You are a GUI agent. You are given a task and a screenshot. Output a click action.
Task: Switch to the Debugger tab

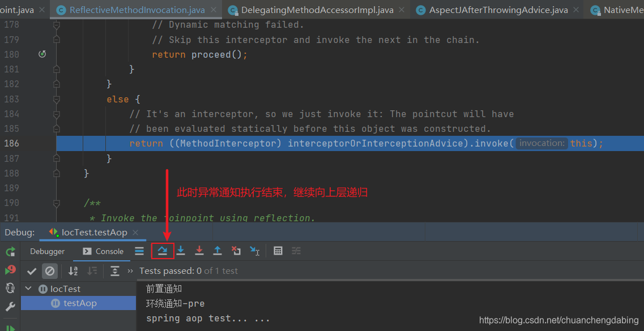click(x=47, y=251)
